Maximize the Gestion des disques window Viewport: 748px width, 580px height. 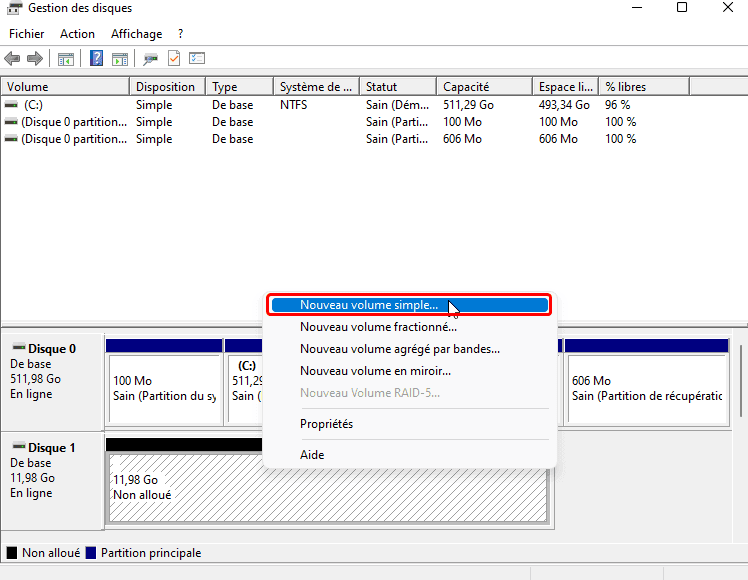pyautogui.click(x=682, y=7)
